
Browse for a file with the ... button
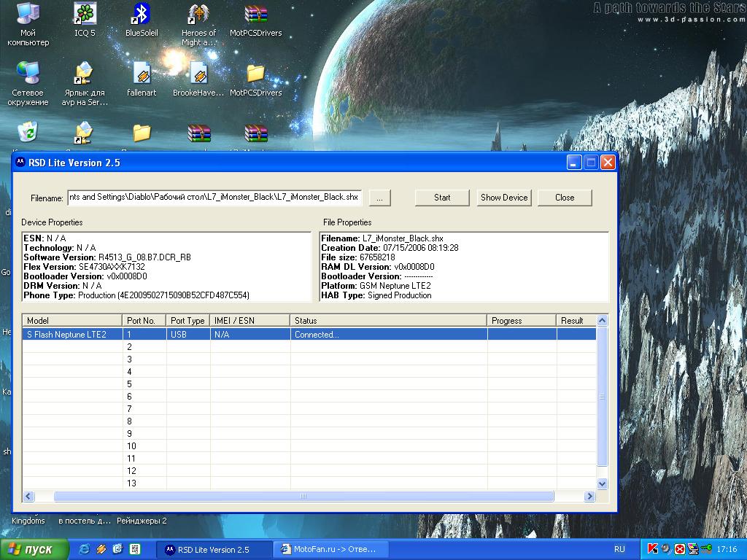click(379, 198)
